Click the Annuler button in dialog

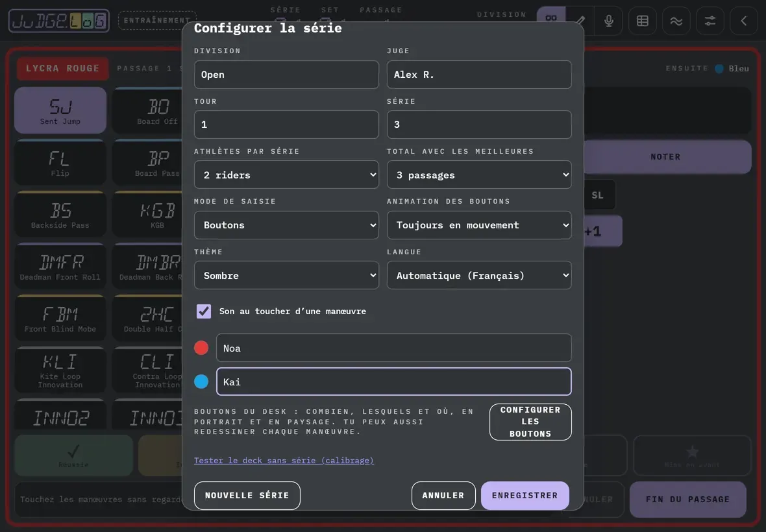click(x=443, y=496)
